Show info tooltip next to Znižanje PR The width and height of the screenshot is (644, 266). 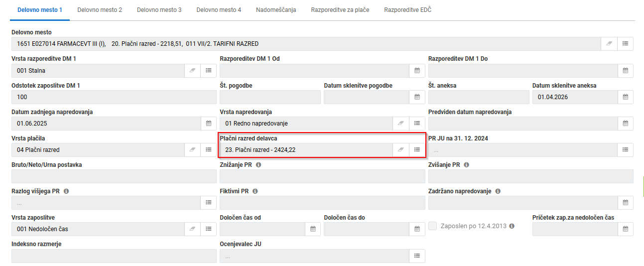[258, 165]
